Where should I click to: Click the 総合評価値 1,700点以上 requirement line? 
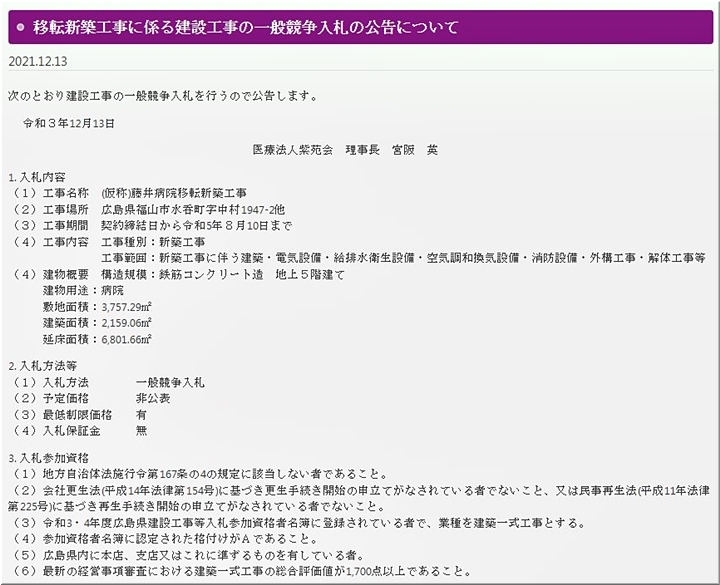pos(240,572)
